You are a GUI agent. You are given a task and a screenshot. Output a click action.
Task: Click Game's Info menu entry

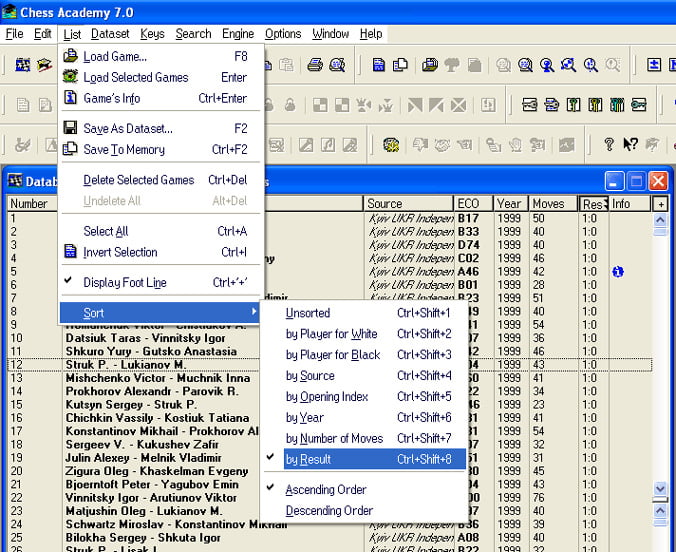pyautogui.click(x=160, y=98)
